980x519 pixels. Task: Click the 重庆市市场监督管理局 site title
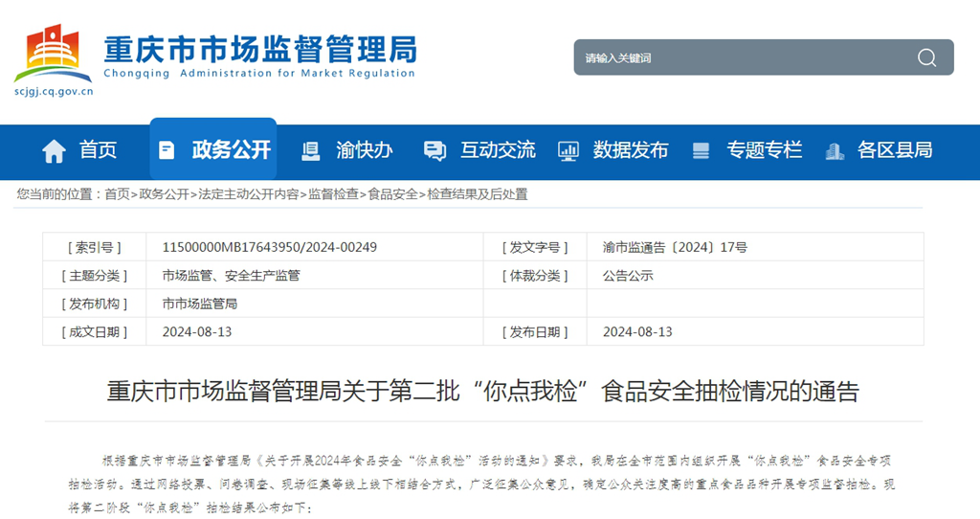coord(259,48)
